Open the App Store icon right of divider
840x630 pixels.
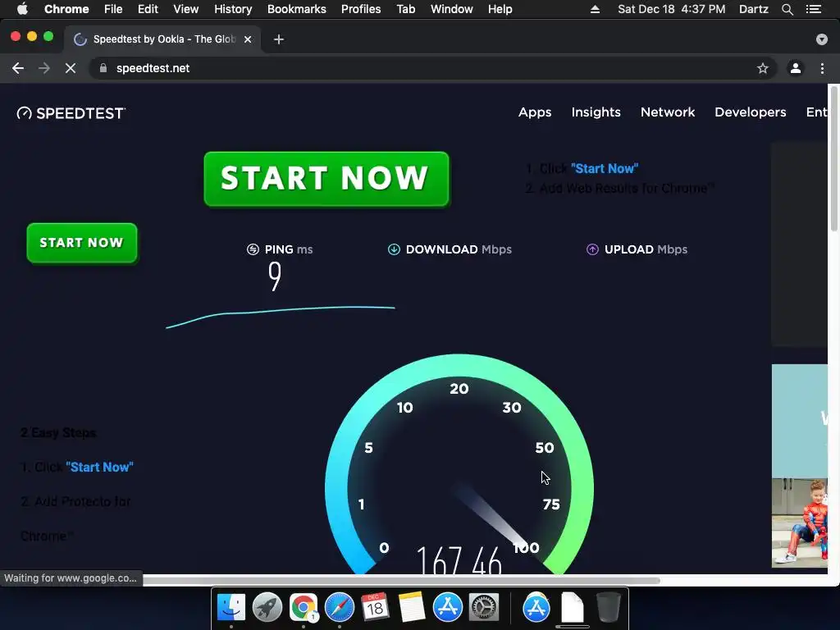tap(536, 608)
